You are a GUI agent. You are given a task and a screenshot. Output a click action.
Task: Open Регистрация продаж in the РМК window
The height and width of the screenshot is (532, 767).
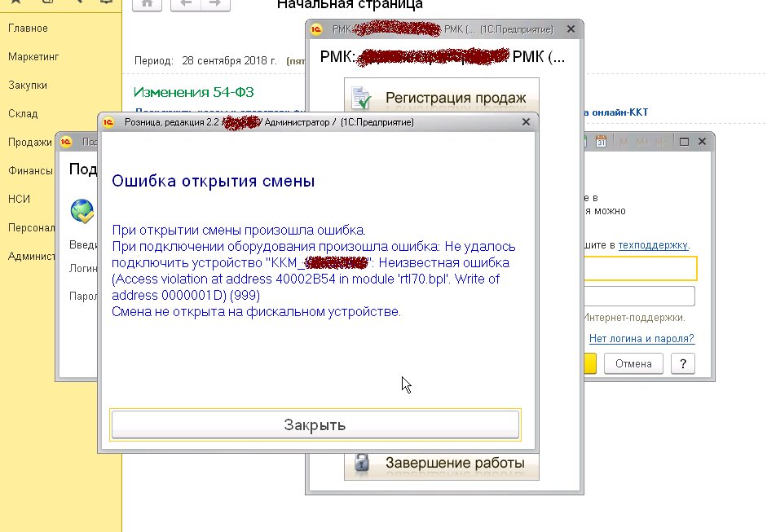pyautogui.click(x=442, y=95)
